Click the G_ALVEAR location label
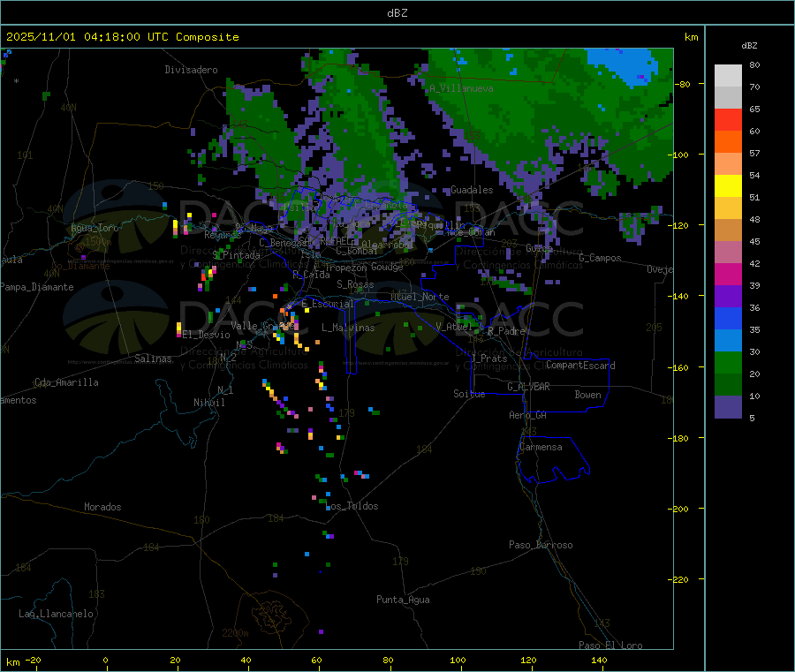The height and width of the screenshot is (672, 795). (x=528, y=387)
